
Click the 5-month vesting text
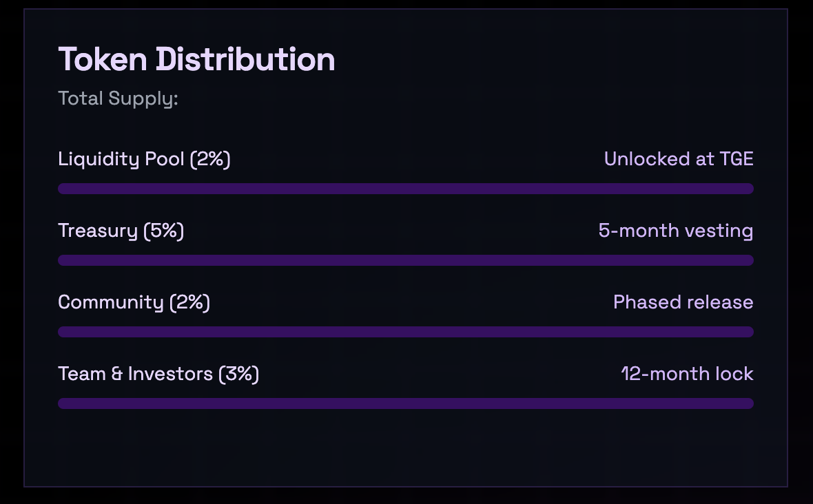click(x=675, y=231)
